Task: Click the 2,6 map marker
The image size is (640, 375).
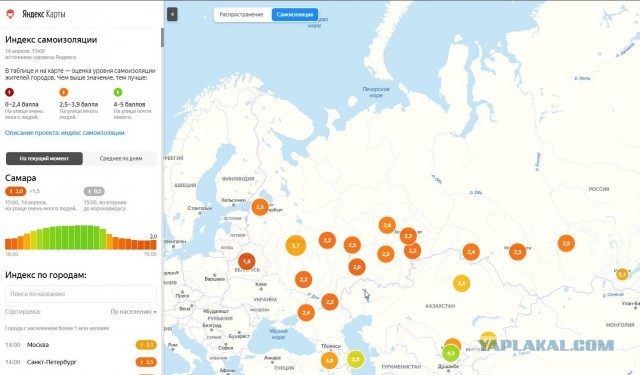Action: 387,225
